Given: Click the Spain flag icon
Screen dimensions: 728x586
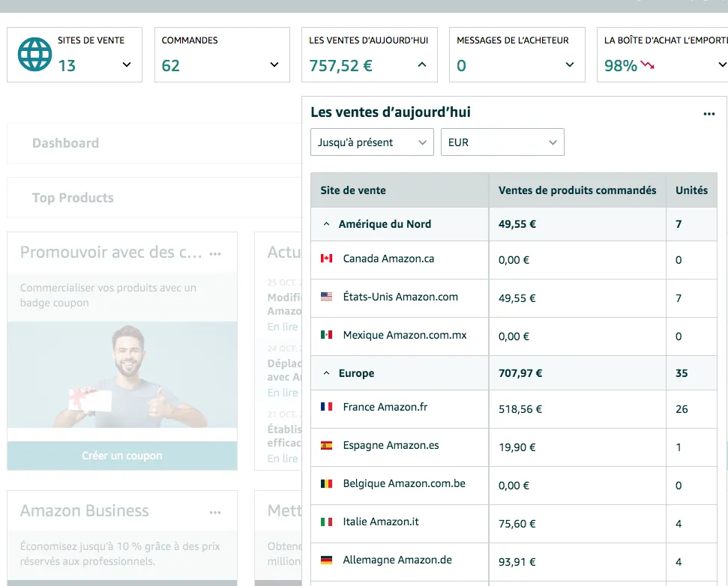Looking at the screenshot, I should (326, 445).
